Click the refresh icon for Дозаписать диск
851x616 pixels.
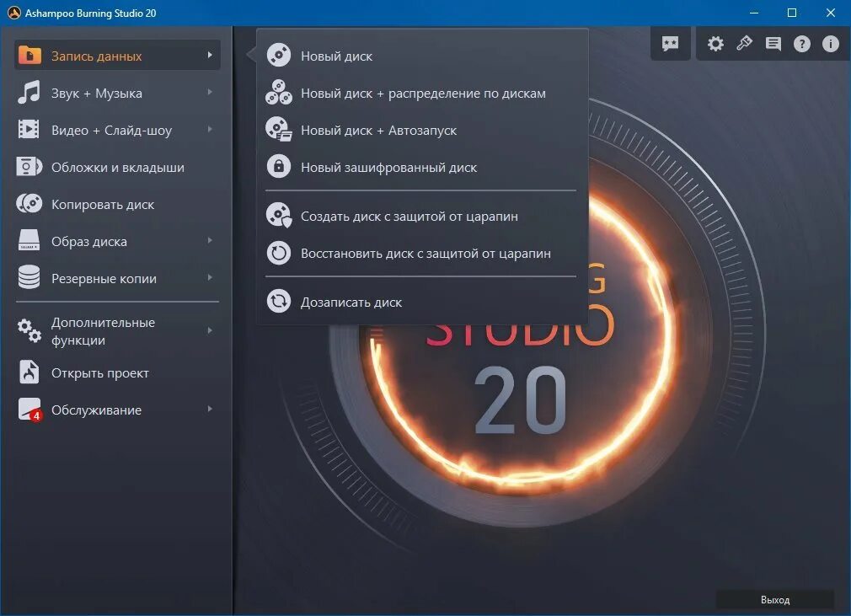coord(279,301)
